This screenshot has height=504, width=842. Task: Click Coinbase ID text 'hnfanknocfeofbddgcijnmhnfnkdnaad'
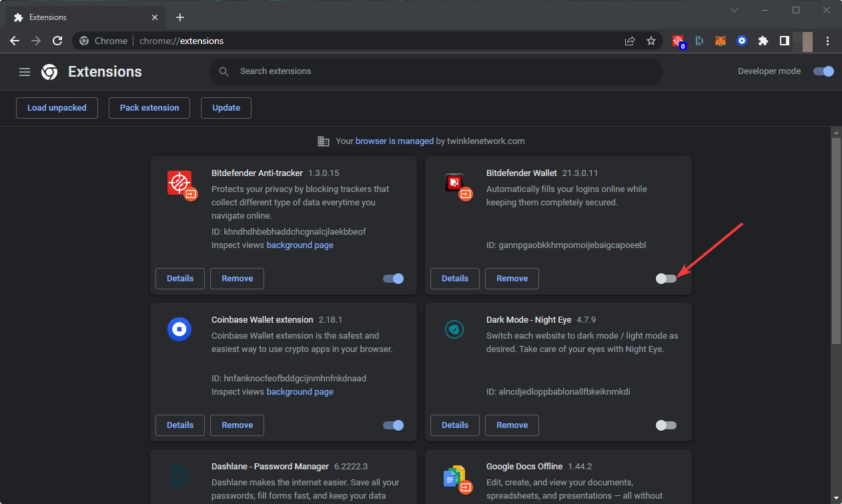click(295, 379)
